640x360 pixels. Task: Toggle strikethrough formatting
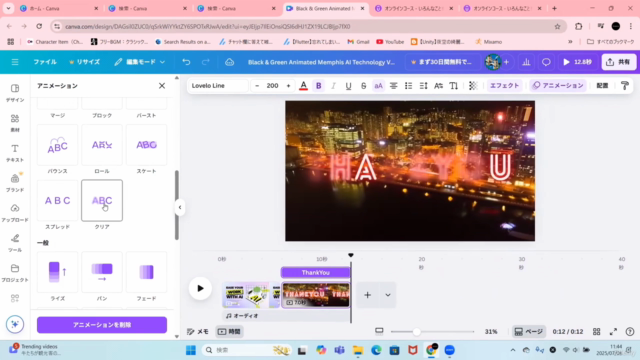363,86
